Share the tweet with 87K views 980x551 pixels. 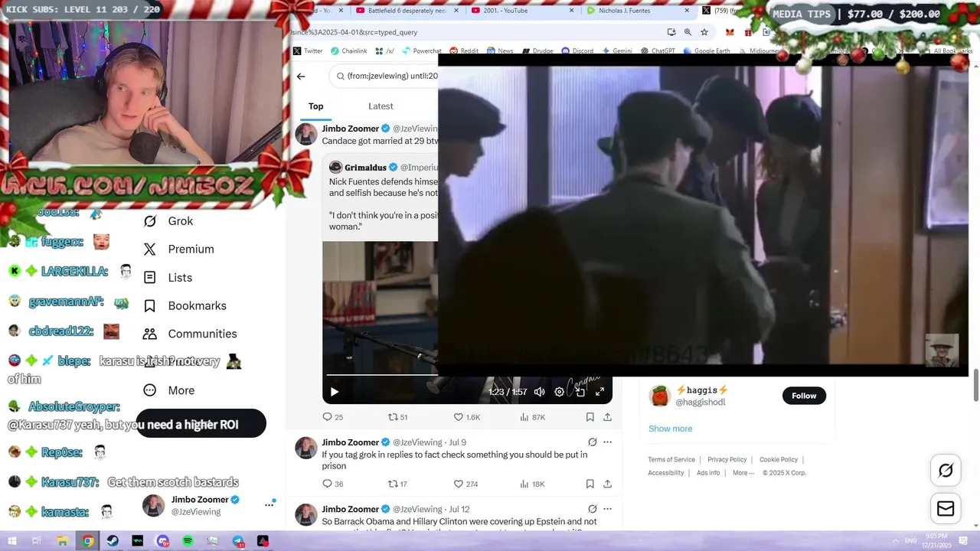click(x=607, y=417)
